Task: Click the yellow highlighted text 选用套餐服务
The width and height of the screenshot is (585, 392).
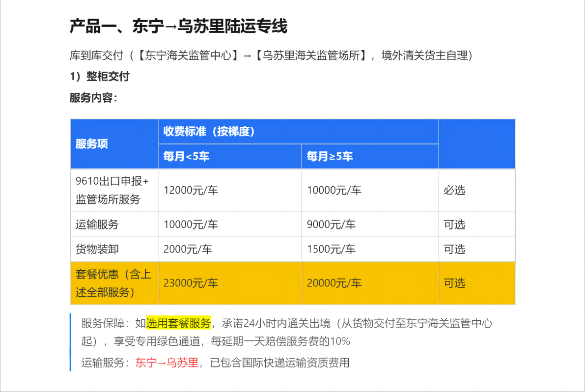Action: coord(178,323)
